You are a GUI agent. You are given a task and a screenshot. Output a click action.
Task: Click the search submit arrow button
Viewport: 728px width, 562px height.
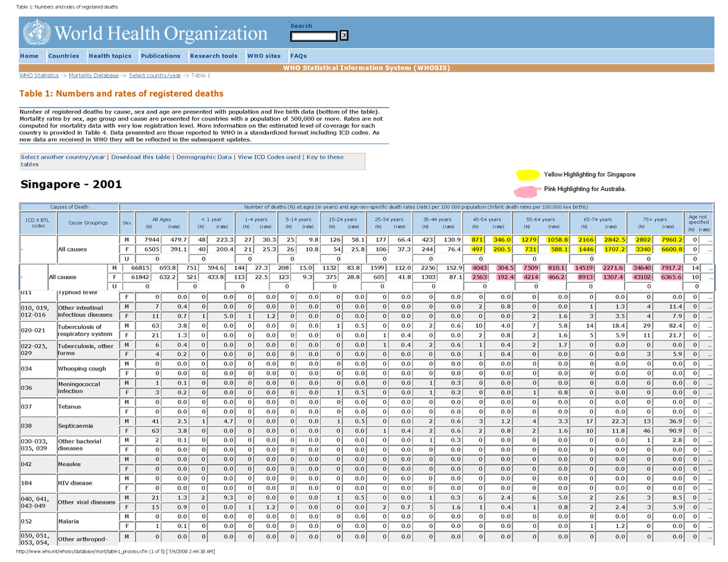344,36
